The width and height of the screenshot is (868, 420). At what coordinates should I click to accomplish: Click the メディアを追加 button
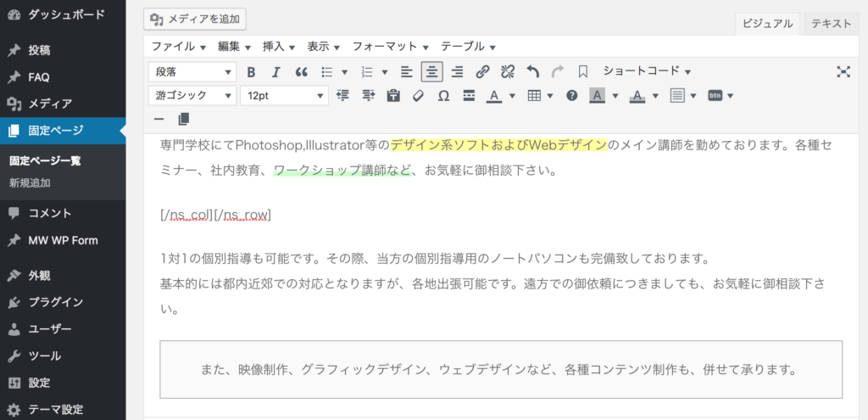click(196, 19)
